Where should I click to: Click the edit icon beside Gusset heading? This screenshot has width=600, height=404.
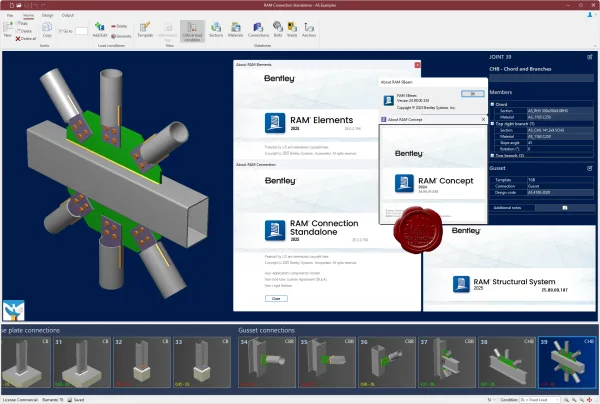[x=590, y=168]
